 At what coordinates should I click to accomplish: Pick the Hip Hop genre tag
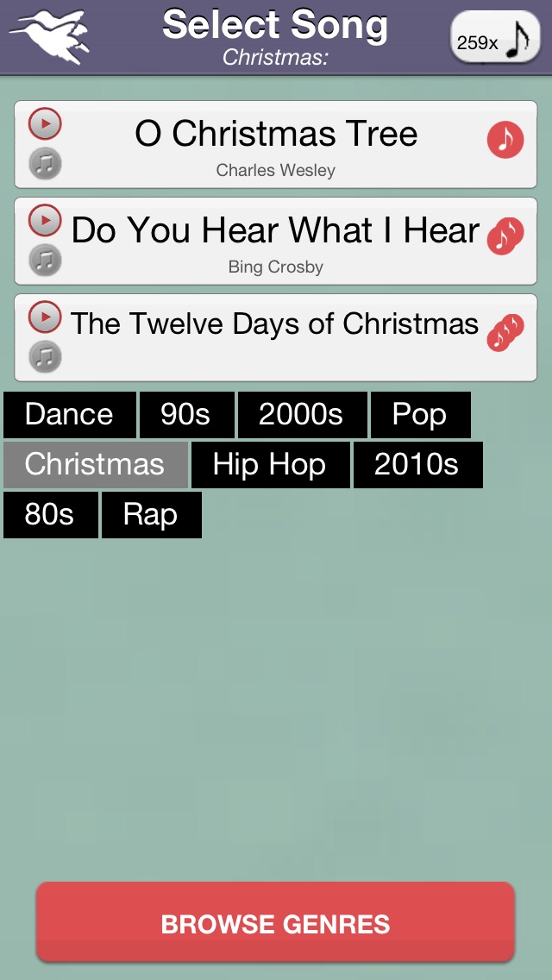click(x=270, y=465)
